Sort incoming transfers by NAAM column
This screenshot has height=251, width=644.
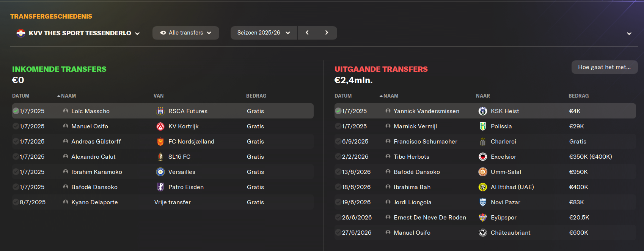[68, 96]
